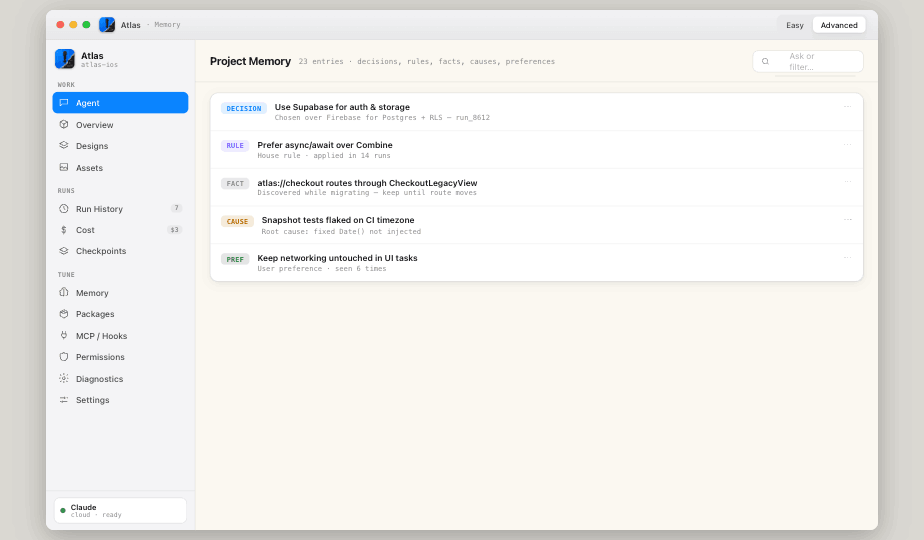
Task: Open Packages in sidebar
Action: pos(120,314)
